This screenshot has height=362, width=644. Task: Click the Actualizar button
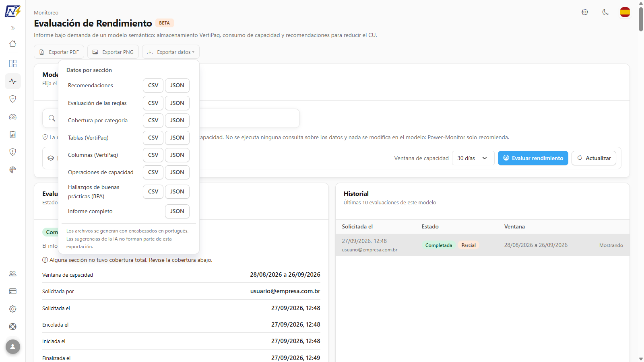click(594, 158)
